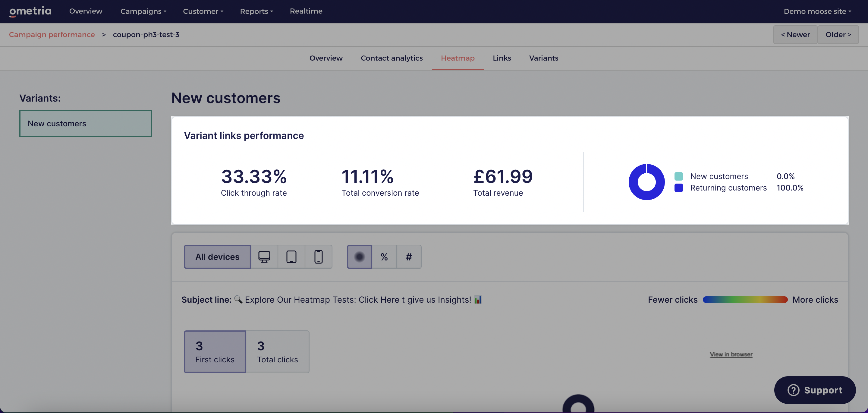The image size is (868, 413).
Task: Click the More clicks label
Action: point(815,299)
